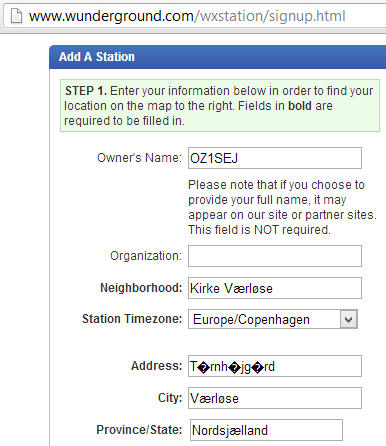Click the note about providing full name

(x=282, y=207)
